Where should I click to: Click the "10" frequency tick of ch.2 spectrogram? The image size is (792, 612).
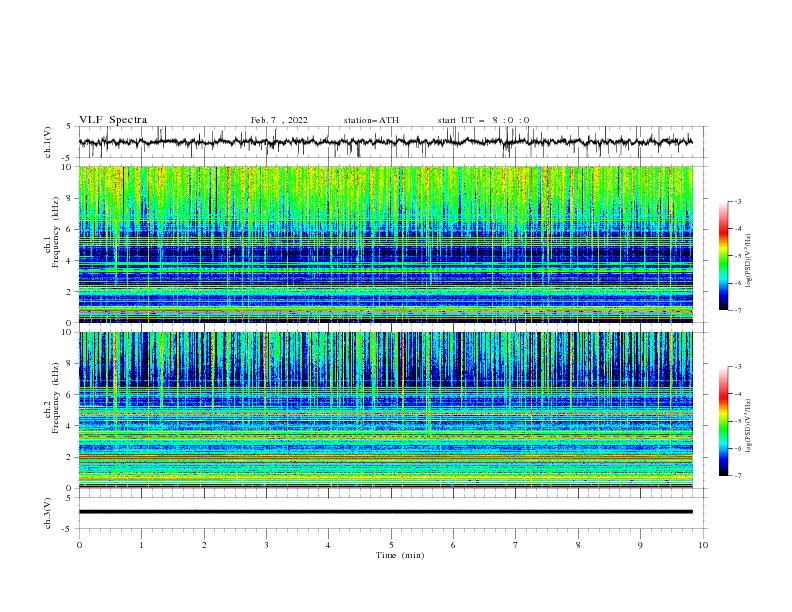point(68,332)
